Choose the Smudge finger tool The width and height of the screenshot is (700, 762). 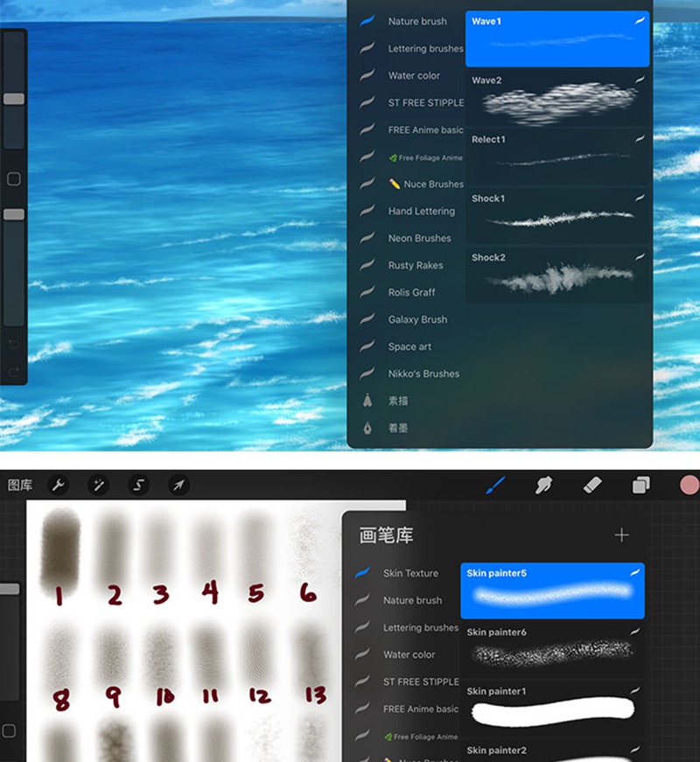point(544,485)
